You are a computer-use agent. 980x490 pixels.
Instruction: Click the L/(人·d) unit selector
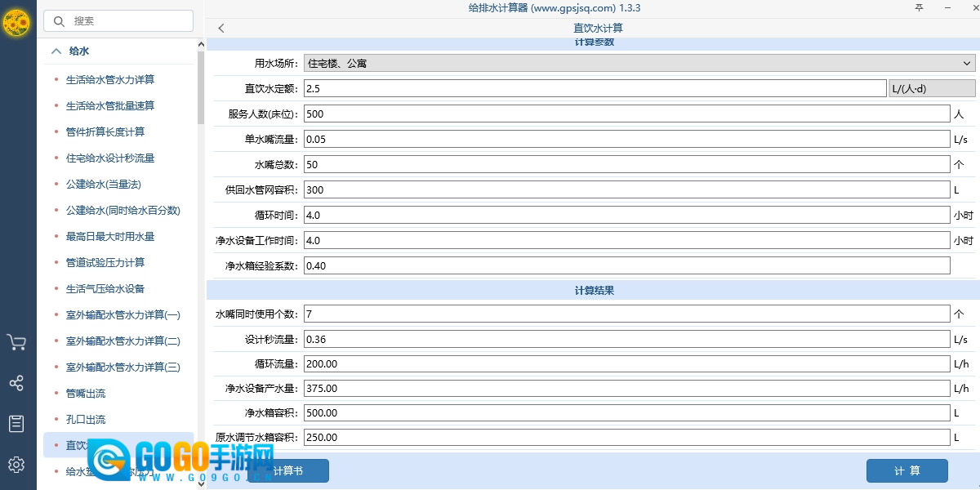(x=931, y=89)
